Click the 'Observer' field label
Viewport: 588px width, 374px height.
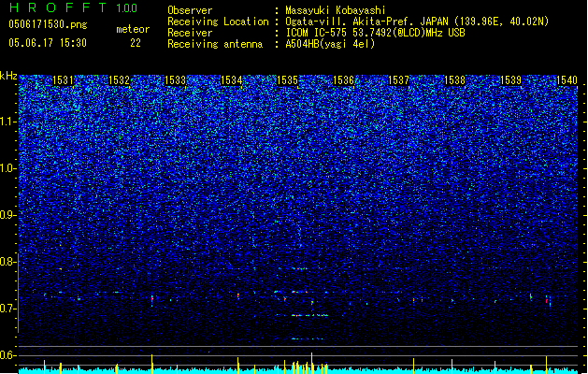[190, 10]
